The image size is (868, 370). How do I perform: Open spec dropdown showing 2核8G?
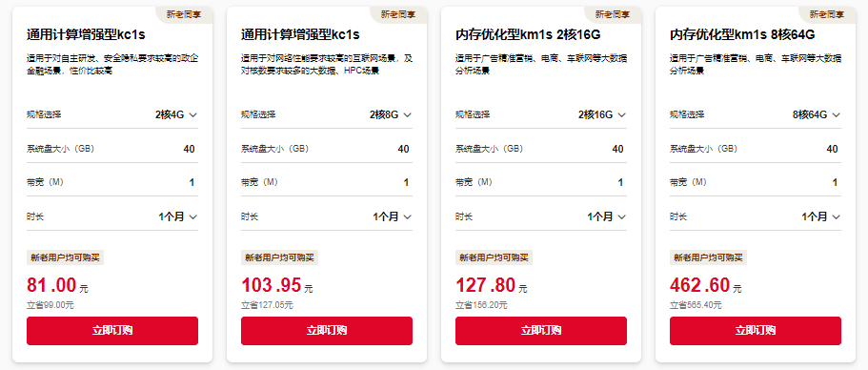click(391, 114)
